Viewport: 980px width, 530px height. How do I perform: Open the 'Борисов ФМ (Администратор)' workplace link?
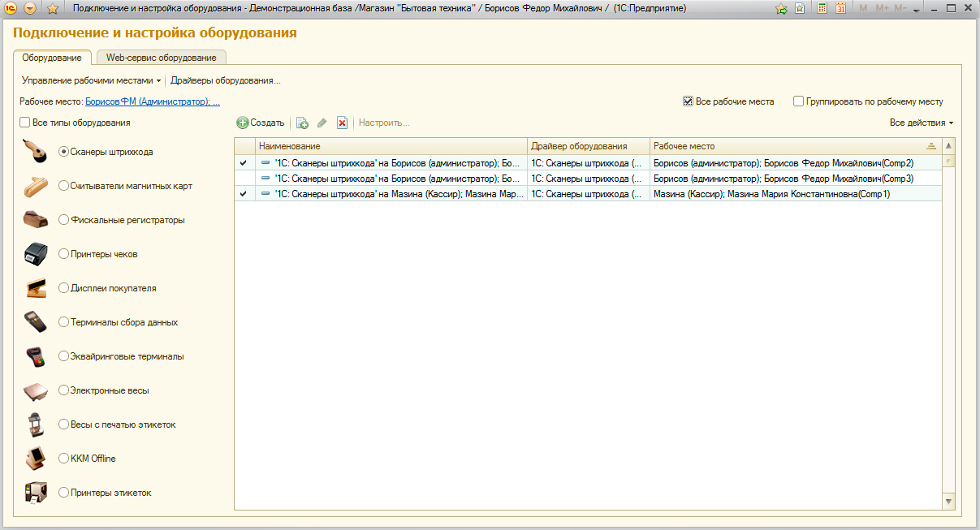click(152, 102)
